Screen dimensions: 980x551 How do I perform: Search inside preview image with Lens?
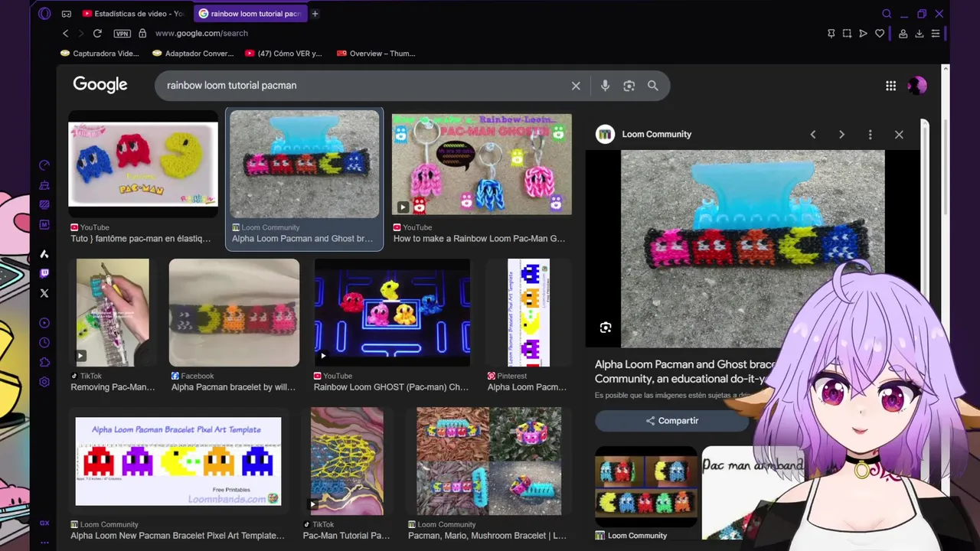click(x=606, y=328)
